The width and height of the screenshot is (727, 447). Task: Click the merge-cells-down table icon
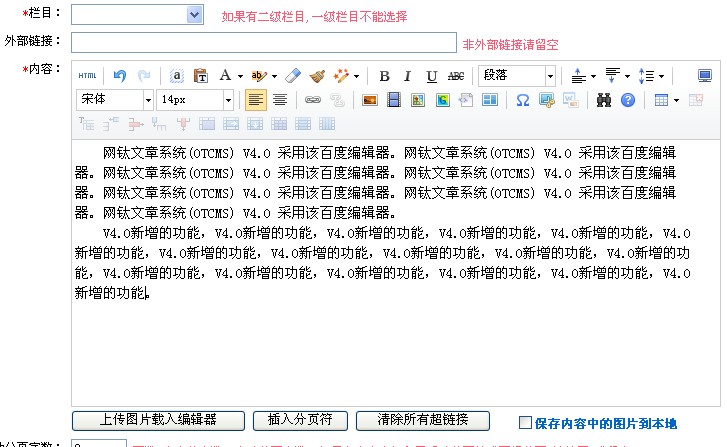(255, 124)
